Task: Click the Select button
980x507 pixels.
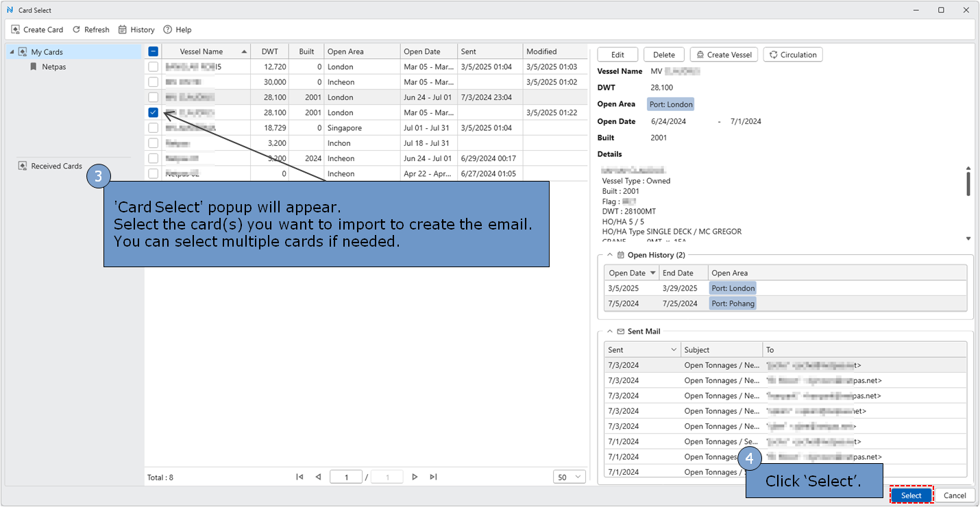Action: click(911, 495)
